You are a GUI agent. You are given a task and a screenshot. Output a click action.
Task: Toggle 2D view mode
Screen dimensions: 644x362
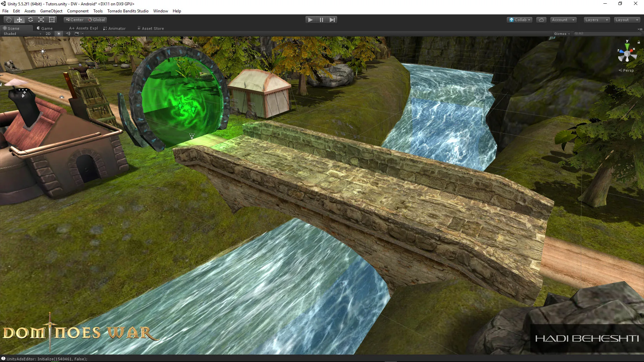pyautogui.click(x=48, y=34)
